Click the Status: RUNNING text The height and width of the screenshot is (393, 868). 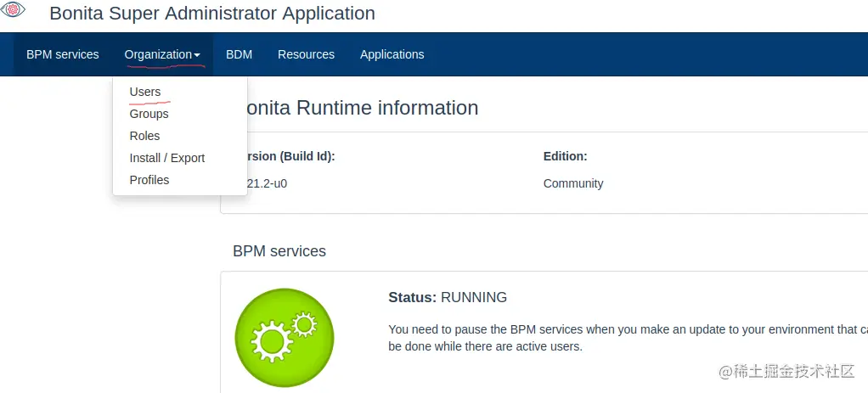click(x=448, y=297)
